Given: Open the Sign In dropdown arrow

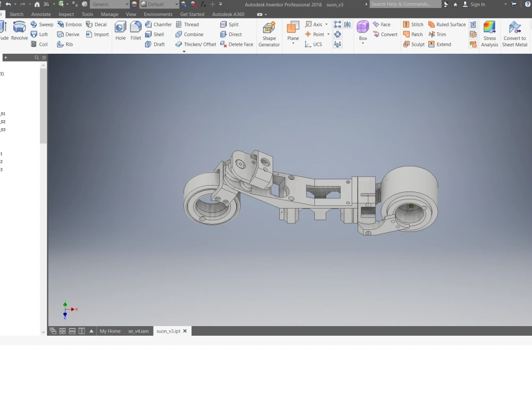Looking at the screenshot, I should 505,4.
